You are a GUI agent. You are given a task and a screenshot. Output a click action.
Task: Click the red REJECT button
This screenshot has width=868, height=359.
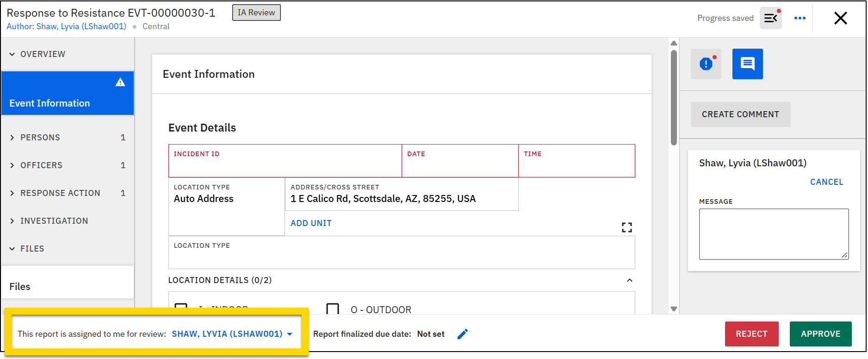pyautogui.click(x=751, y=334)
